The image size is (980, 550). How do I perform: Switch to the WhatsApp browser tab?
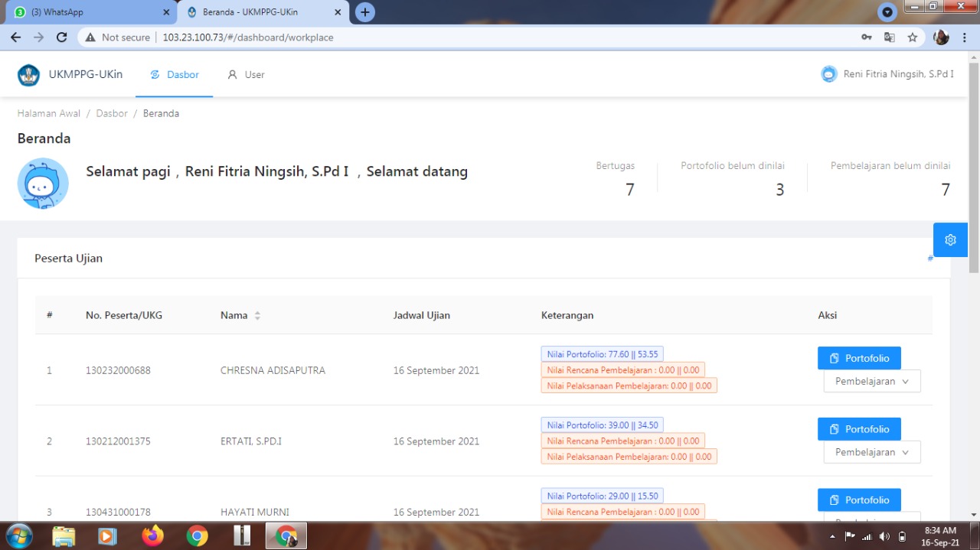click(x=88, y=12)
